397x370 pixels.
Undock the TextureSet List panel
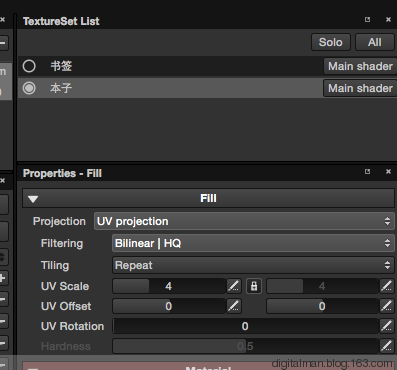tap(367, 19)
